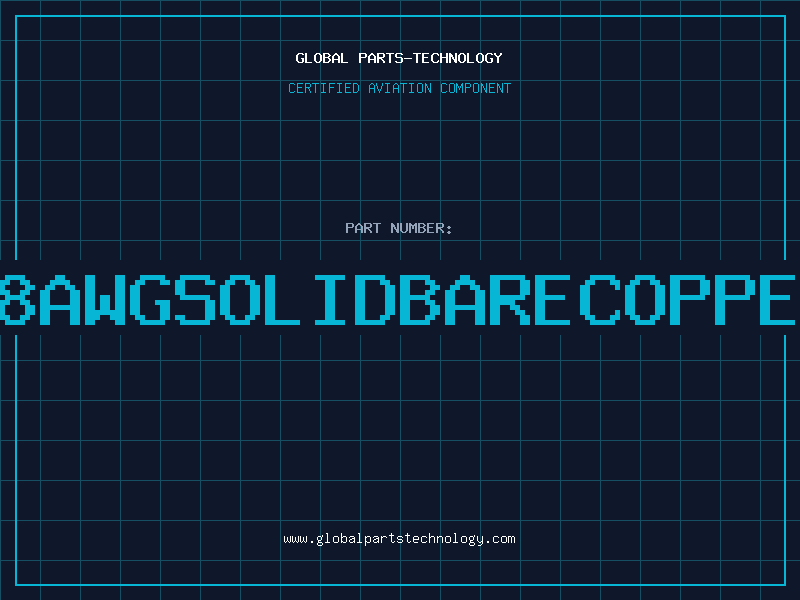
Task: Select the word COMPONENT in the subtitle
Action: point(476,88)
